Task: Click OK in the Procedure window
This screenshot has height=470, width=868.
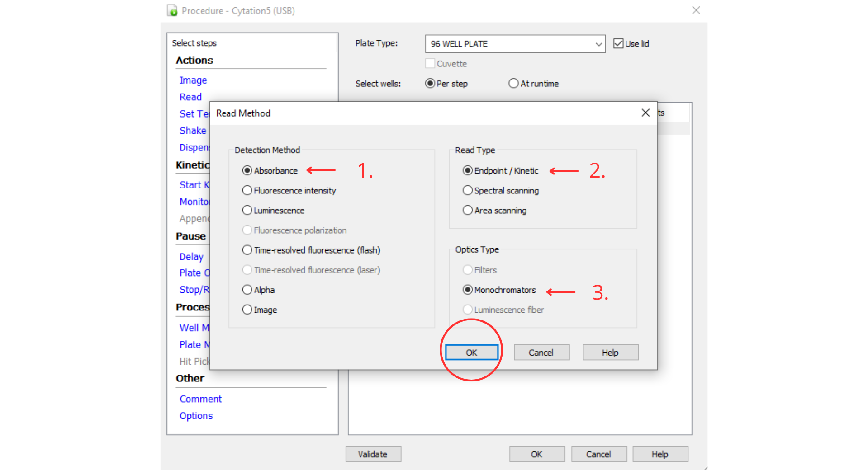Action: pos(537,454)
